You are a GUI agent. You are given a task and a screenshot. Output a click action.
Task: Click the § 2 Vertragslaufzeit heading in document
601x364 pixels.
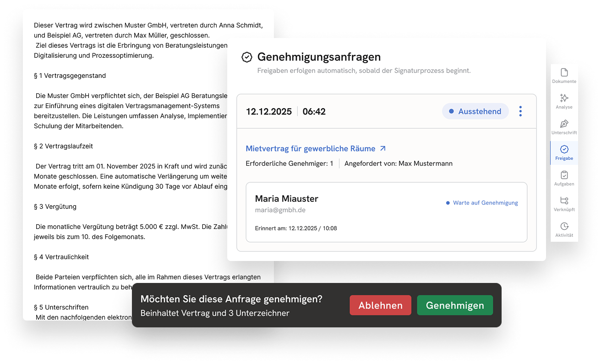click(63, 146)
